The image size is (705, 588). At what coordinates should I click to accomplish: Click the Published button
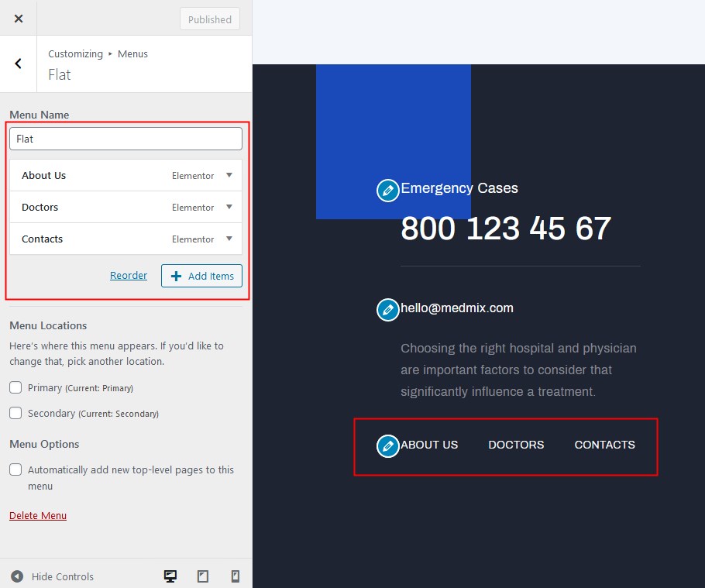click(209, 19)
